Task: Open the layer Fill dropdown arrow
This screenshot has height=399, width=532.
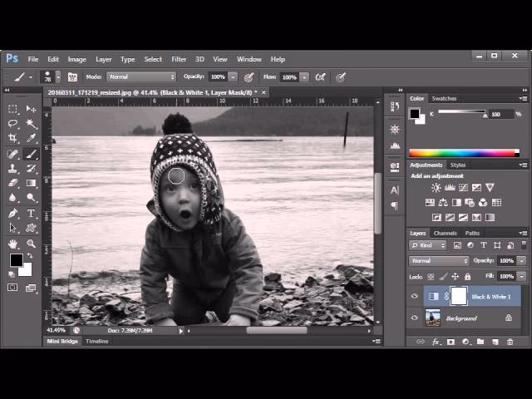Action: point(521,277)
